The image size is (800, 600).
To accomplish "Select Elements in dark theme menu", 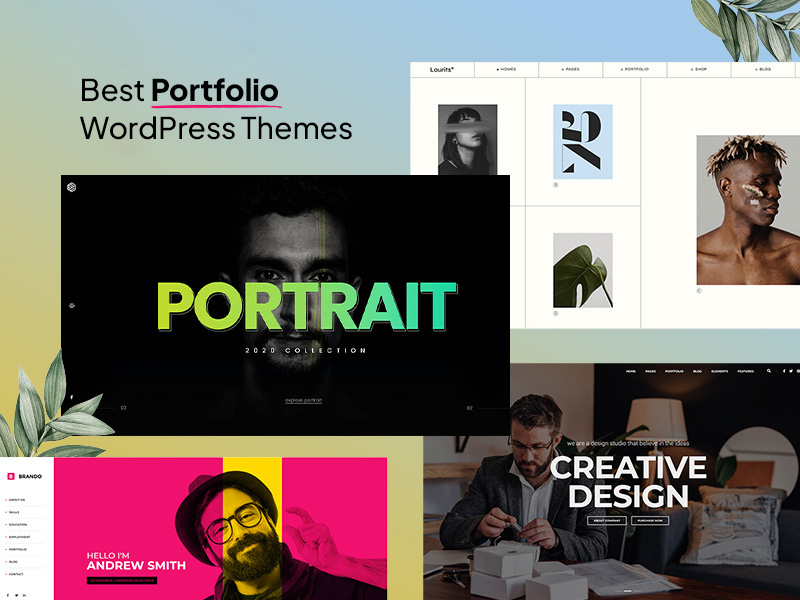I will coord(720,371).
